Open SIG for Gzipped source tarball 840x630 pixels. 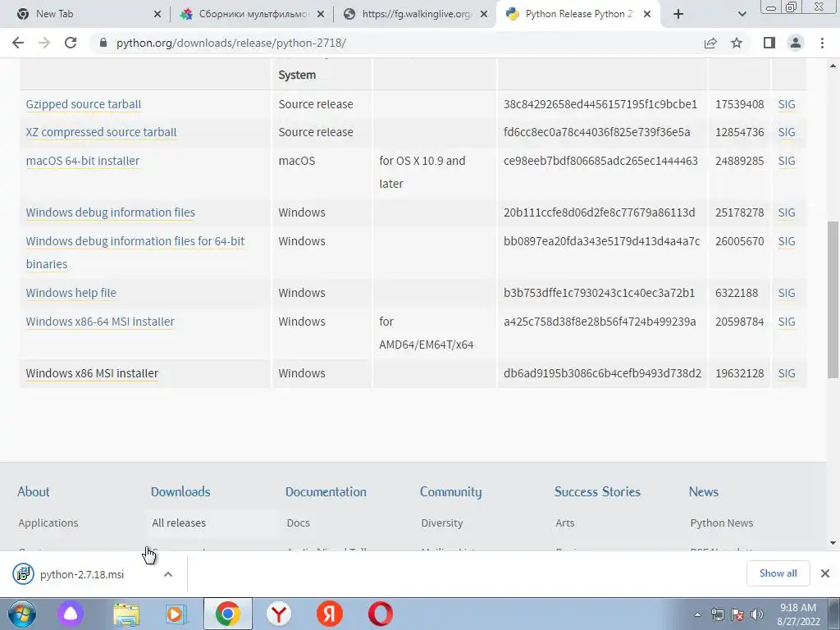787,104
